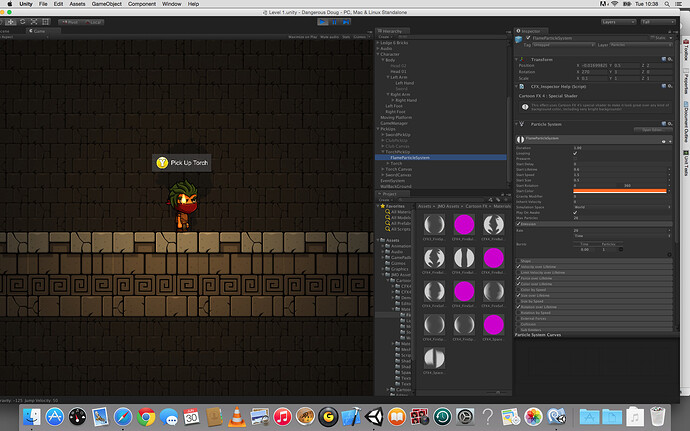Open the Tag dropdown in the Inspector

pos(563,45)
